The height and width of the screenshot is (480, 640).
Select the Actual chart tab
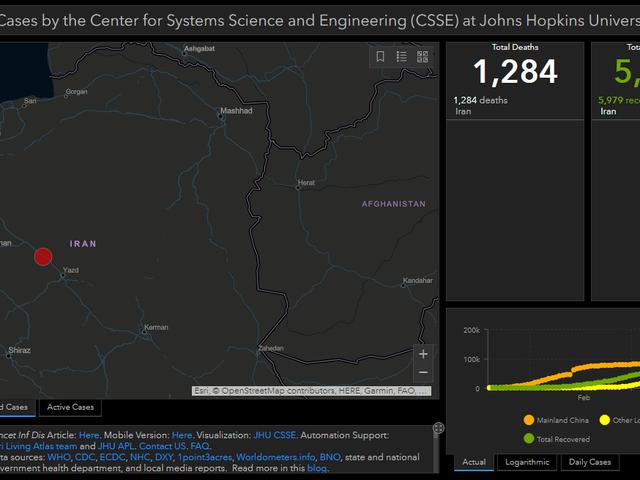pyautogui.click(x=474, y=462)
